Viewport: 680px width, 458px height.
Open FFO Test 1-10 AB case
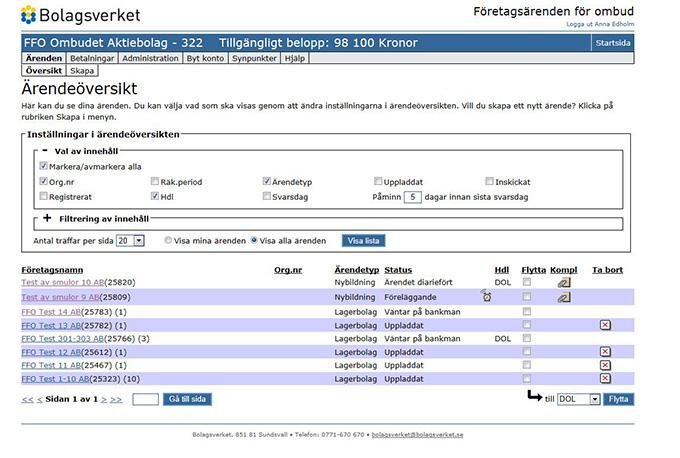coord(55,379)
